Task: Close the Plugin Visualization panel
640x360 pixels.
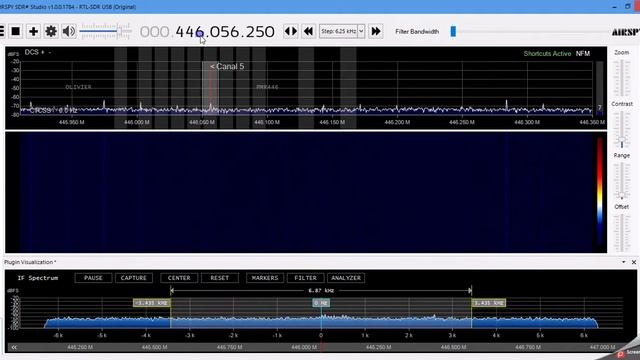Action: pyautogui.click(x=634, y=262)
